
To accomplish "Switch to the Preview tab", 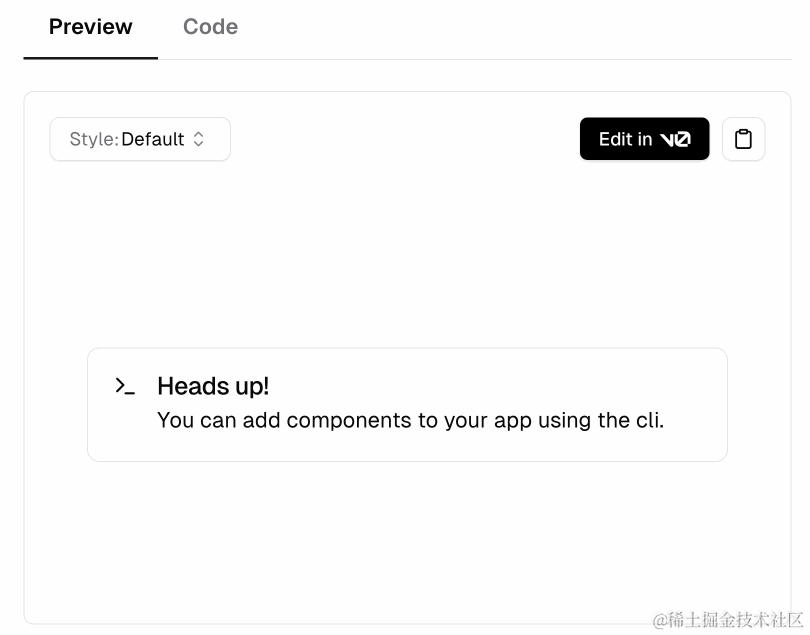I will [x=90, y=27].
